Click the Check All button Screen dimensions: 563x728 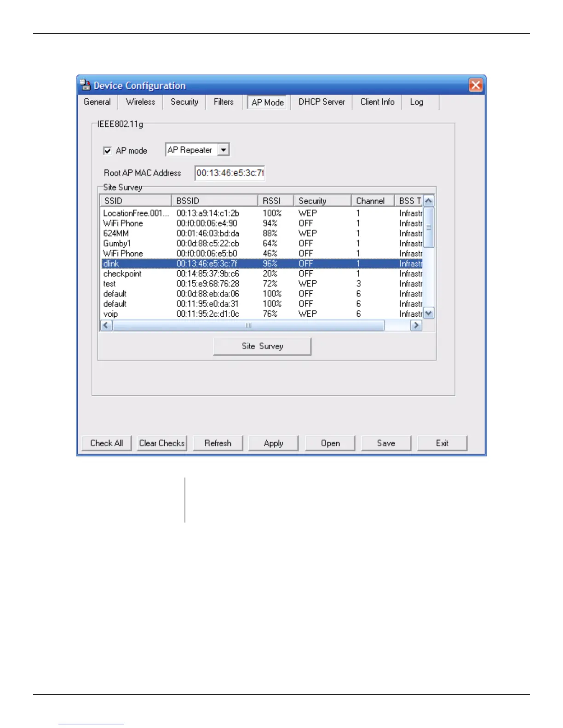[107, 443]
